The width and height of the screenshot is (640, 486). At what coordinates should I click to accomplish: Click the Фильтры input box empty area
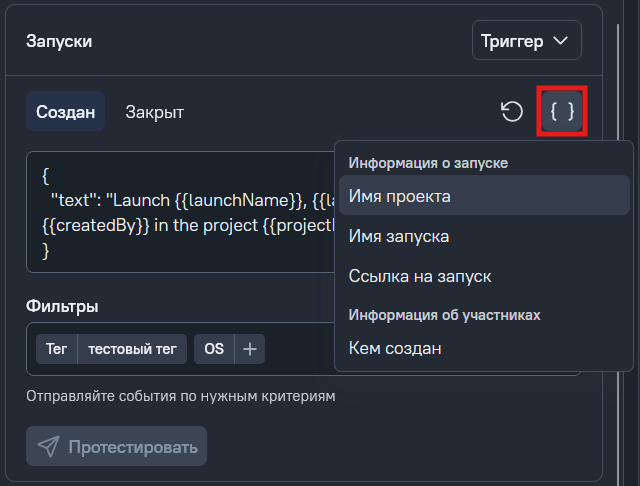tap(300, 349)
